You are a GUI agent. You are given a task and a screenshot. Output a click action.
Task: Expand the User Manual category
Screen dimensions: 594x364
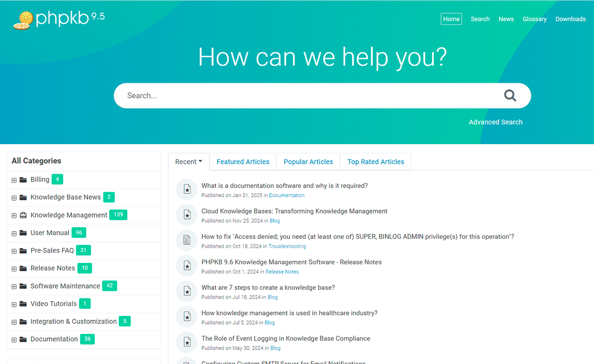pyautogui.click(x=14, y=233)
